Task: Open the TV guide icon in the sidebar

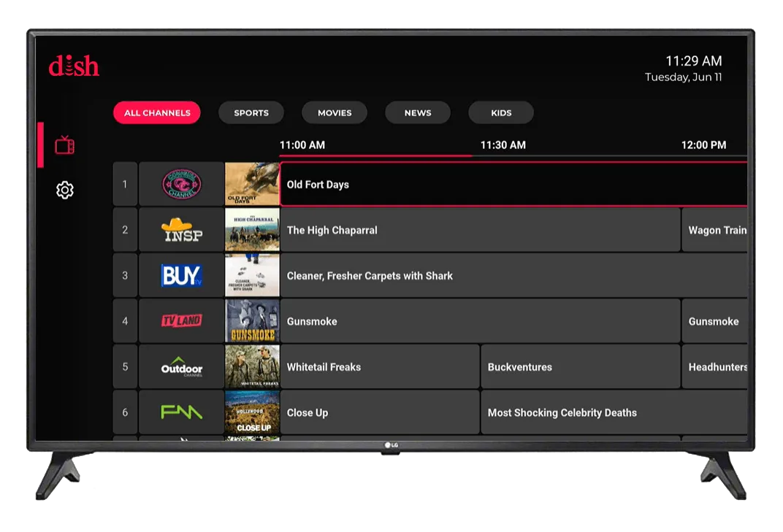Action: tap(65, 144)
